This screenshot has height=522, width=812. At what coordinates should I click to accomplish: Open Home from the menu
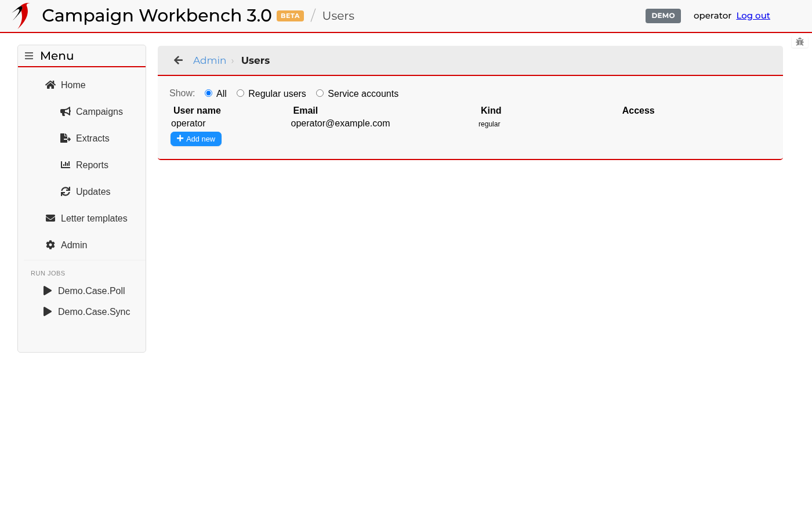tap(73, 85)
